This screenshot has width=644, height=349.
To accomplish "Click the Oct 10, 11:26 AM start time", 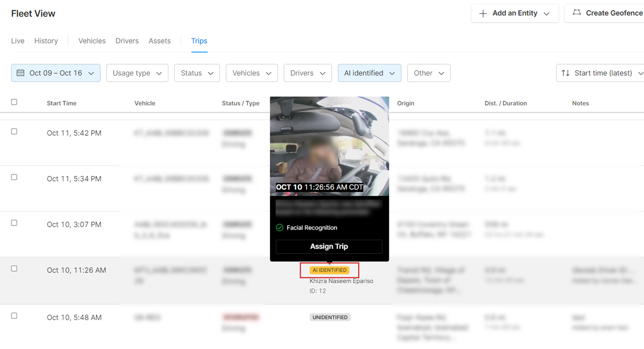I will pyautogui.click(x=77, y=270).
